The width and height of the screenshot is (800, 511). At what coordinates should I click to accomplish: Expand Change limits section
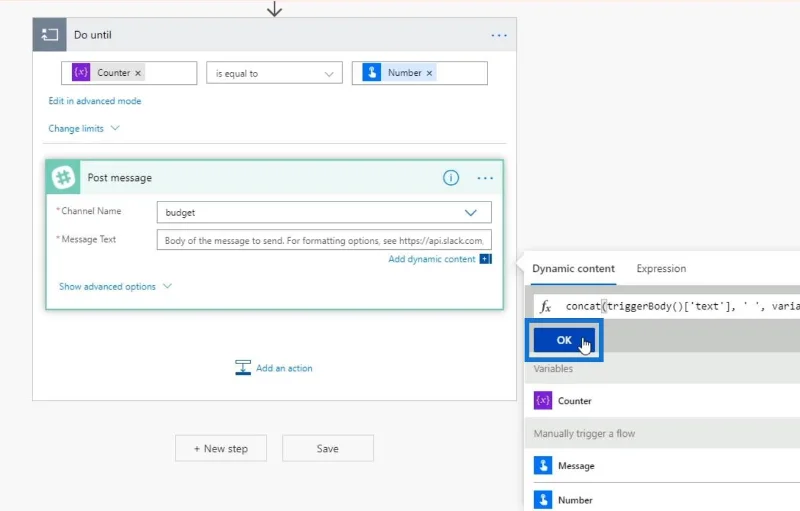[x=83, y=129]
